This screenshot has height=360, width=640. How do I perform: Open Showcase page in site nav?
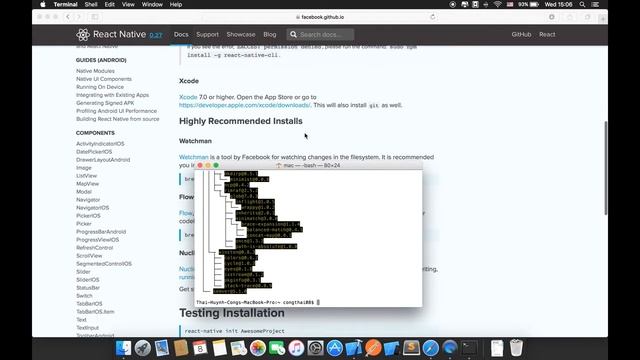[x=241, y=35]
